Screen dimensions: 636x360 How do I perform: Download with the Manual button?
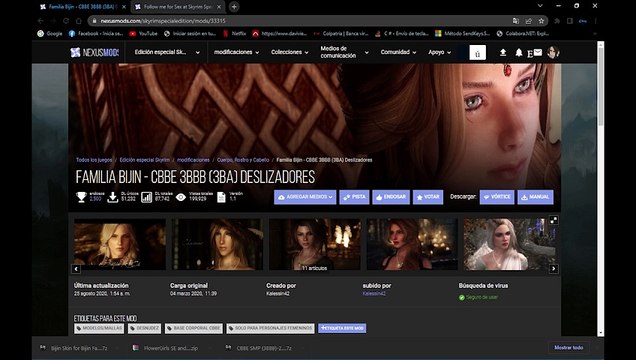[x=535, y=197]
